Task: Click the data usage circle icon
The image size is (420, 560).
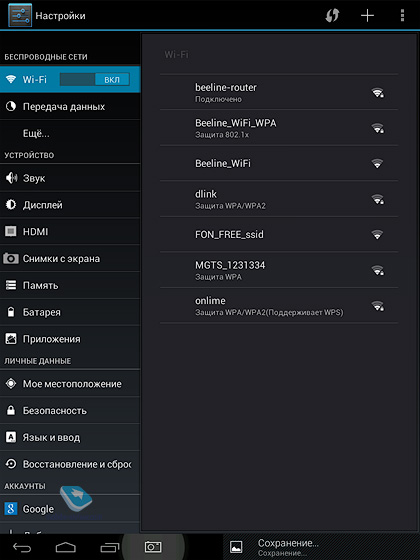Action: click(11, 106)
